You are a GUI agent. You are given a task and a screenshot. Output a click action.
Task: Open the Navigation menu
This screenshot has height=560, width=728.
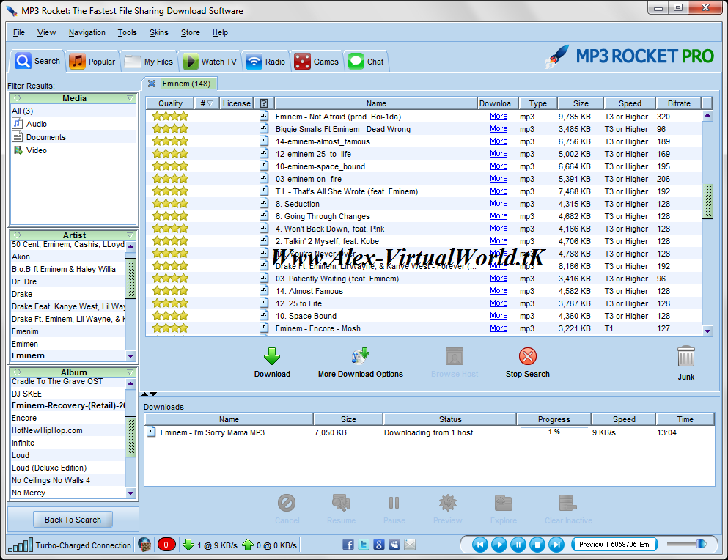click(x=87, y=32)
